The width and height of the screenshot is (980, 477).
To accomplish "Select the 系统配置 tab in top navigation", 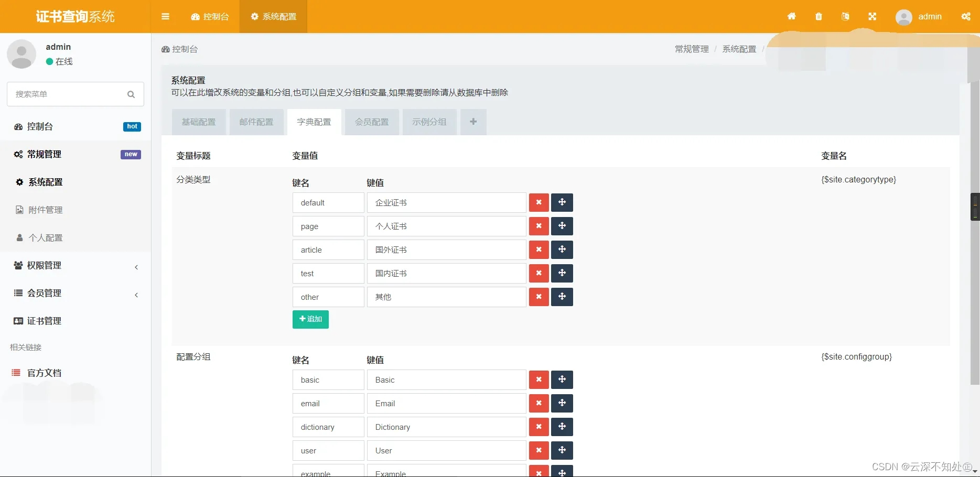I will (x=273, y=16).
